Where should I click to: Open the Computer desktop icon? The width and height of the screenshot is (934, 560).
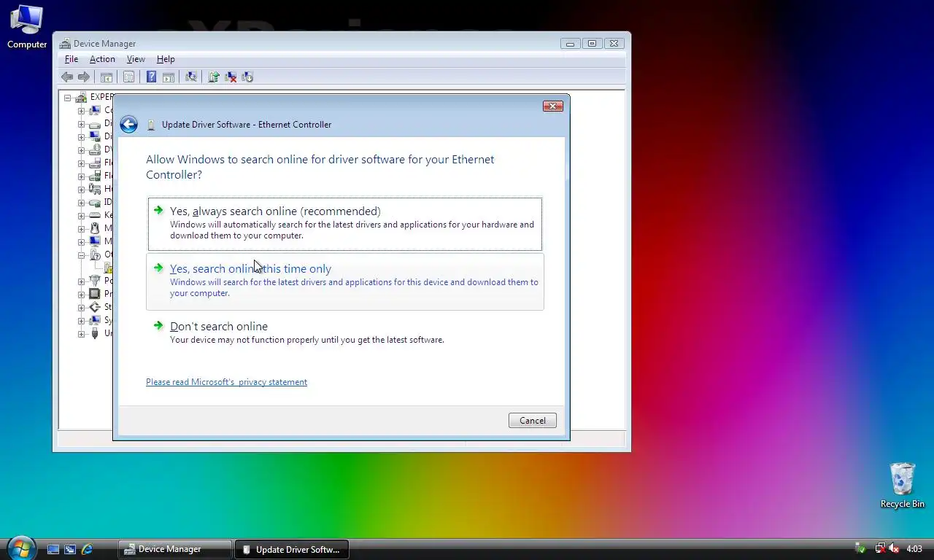coord(27,27)
